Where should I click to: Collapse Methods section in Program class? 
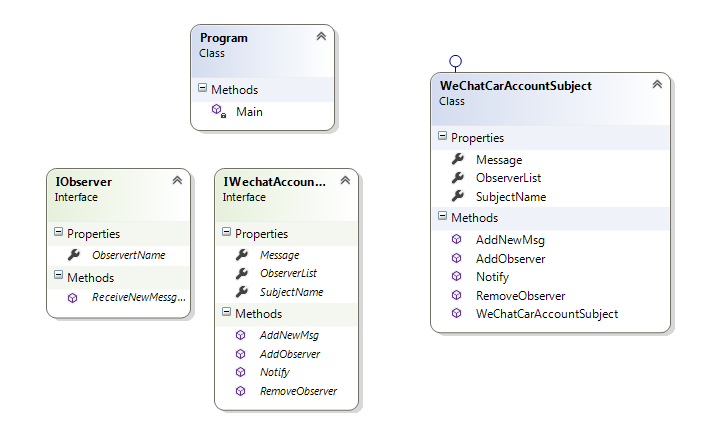pyautogui.click(x=203, y=88)
